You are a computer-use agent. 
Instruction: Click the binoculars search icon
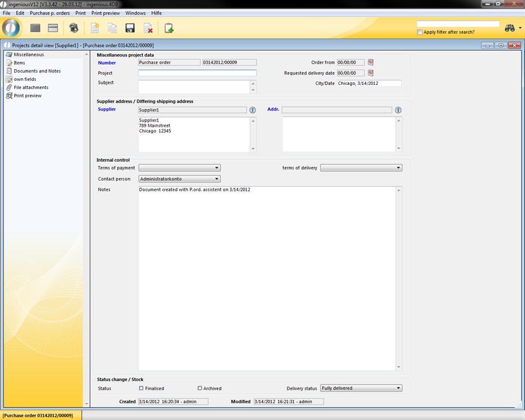(510, 28)
